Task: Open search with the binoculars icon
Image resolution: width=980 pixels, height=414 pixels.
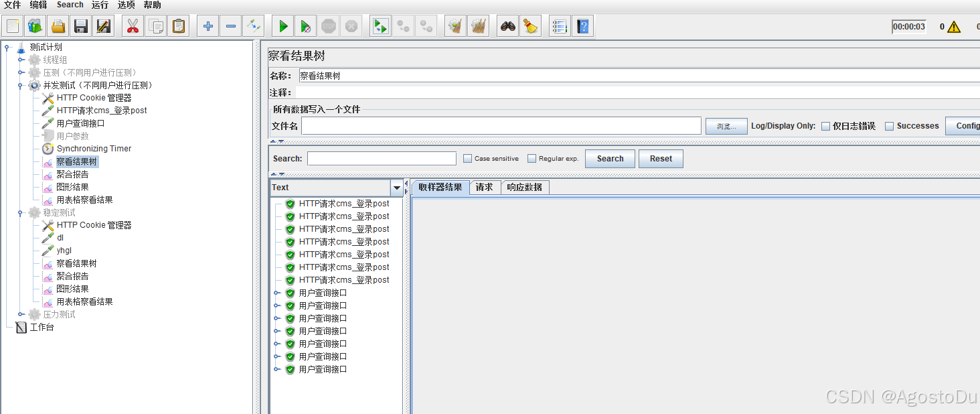Action: [x=508, y=26]
